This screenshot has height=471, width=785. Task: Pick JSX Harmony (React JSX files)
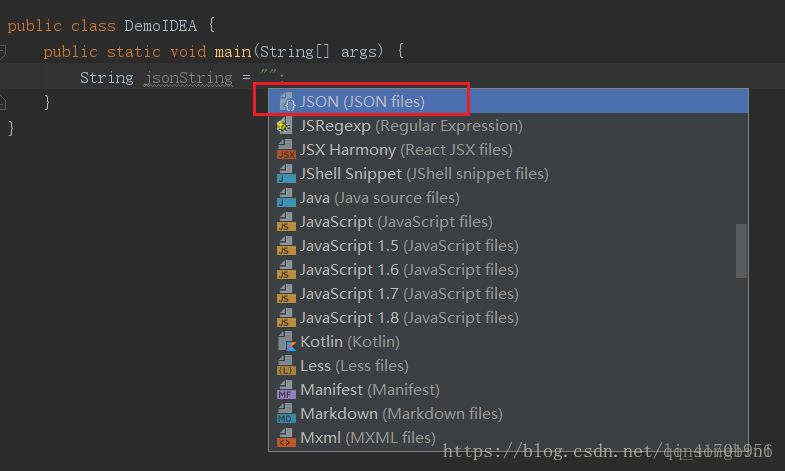pos(502,150)
